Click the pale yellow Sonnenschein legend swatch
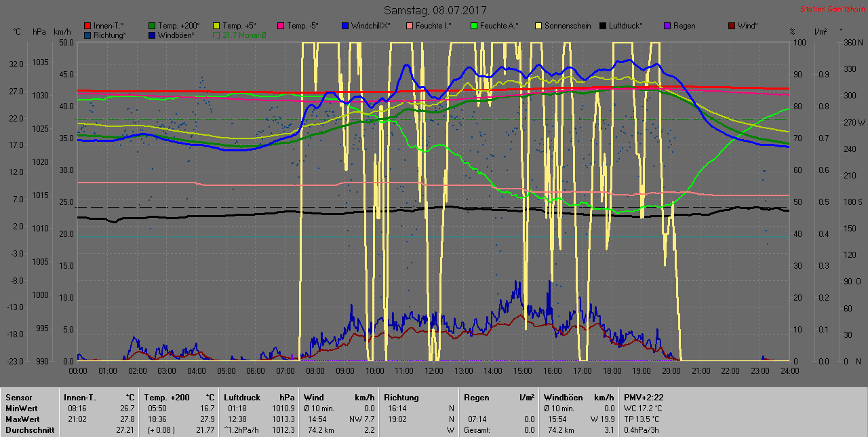 538,26
